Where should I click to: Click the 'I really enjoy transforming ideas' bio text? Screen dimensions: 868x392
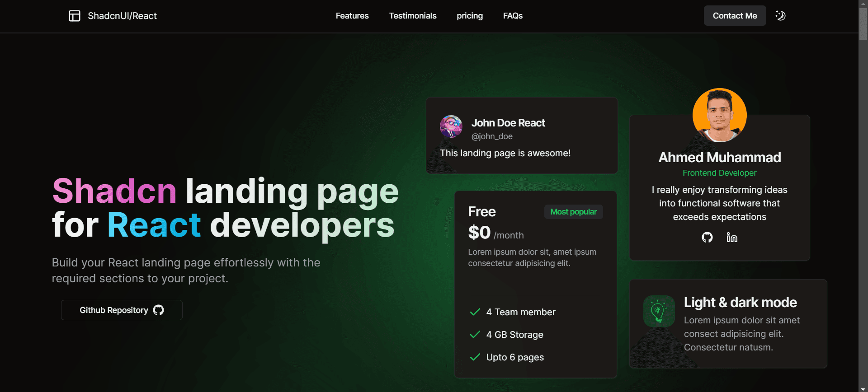[719, 203]
